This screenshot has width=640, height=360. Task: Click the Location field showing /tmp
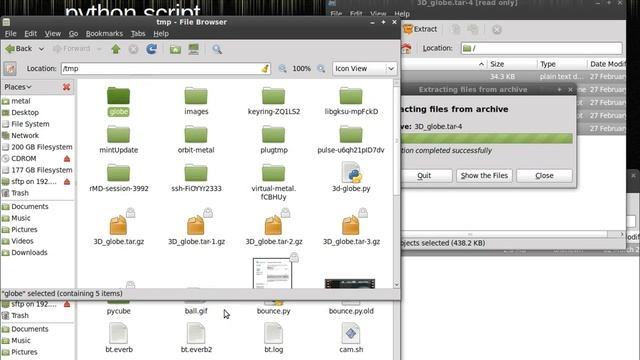(x=166, y=69)
